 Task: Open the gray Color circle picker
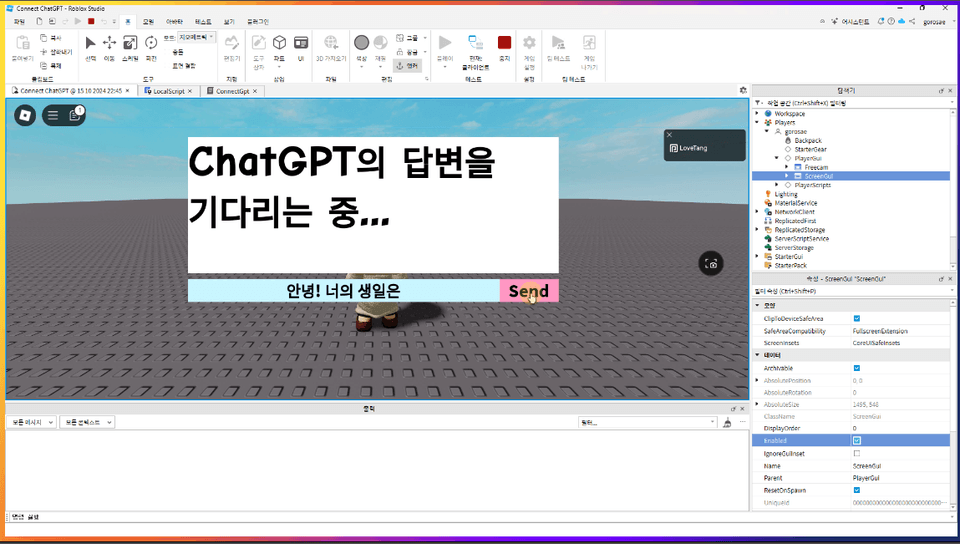coord(361,42)
